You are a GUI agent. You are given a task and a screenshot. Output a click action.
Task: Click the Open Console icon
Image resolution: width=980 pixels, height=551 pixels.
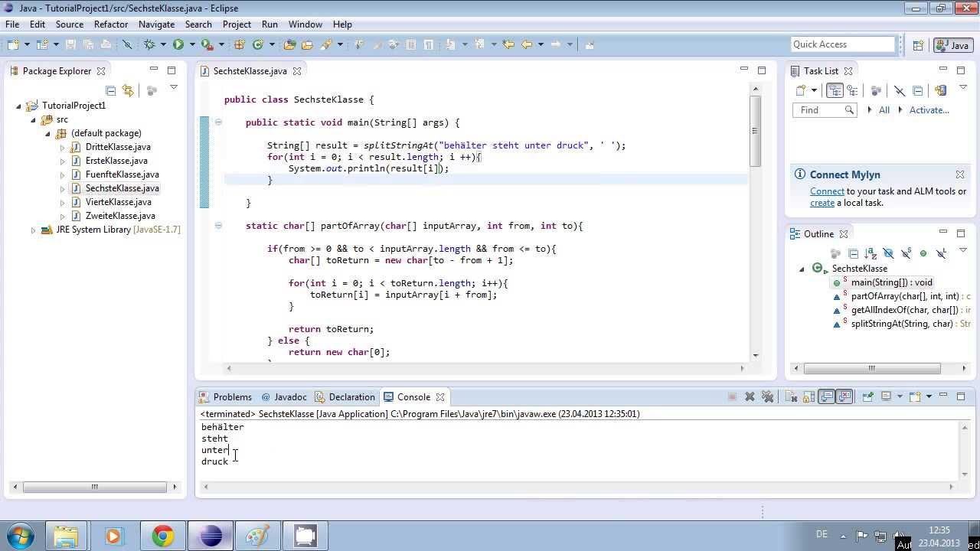coord(915,396)
